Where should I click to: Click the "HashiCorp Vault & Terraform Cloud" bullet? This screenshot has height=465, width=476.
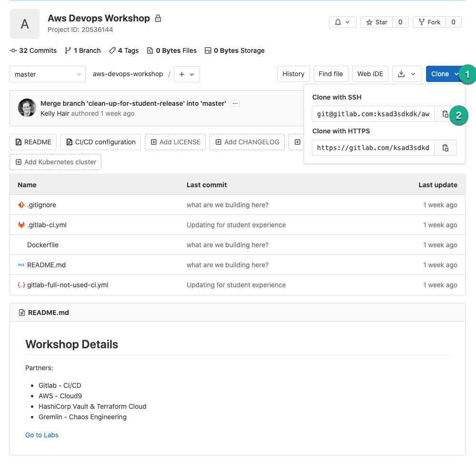tap(93, 406)
